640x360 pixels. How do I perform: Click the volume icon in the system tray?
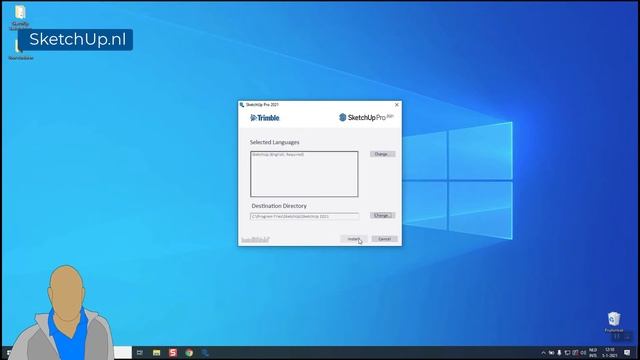pos(583,353)
